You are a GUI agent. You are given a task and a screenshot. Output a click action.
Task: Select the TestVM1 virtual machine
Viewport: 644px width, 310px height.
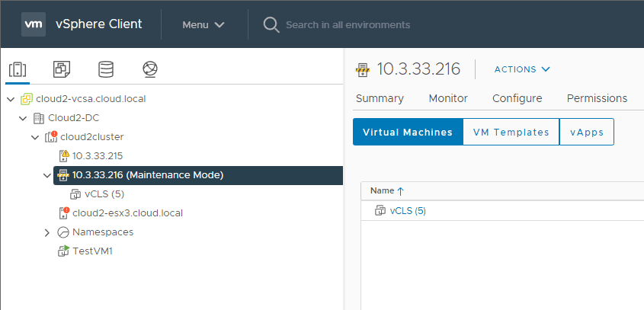tap(92, 251)
